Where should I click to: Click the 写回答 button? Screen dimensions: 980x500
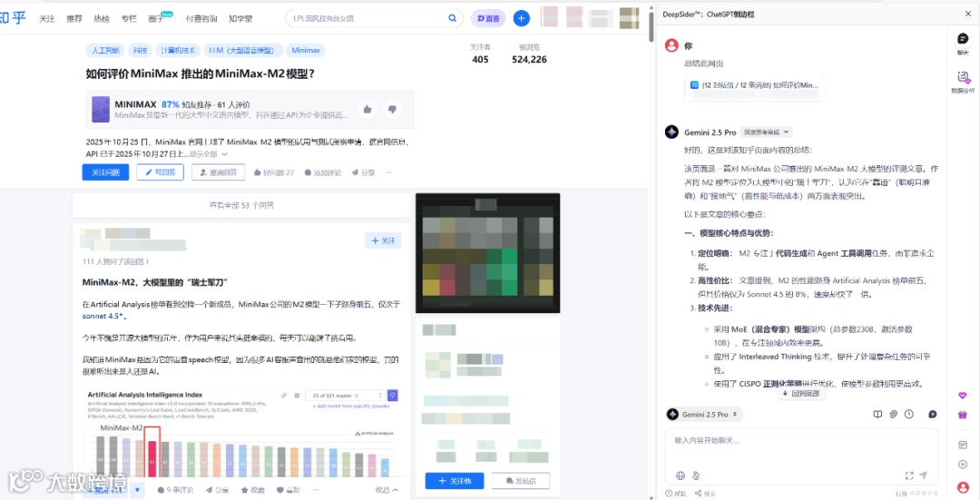coord(160,172)
